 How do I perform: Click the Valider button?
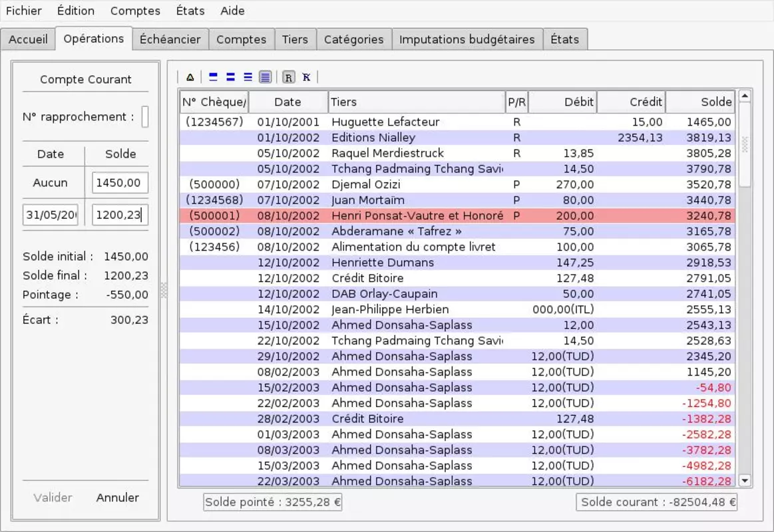(53, 497)
